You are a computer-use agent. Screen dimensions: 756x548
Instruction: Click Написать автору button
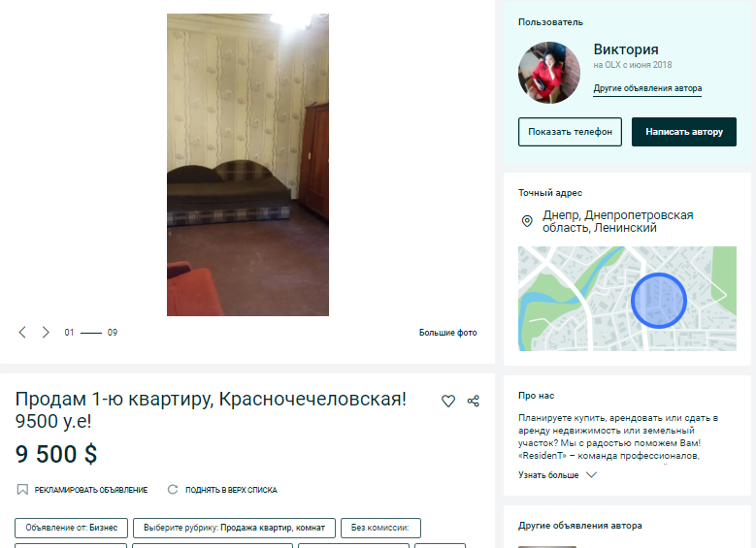click(x=684, y=132)
